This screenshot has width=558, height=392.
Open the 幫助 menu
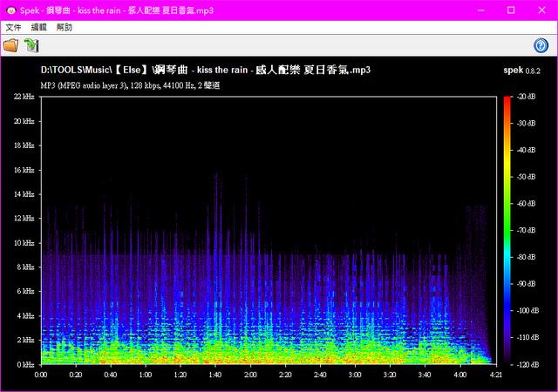[65, 28]
